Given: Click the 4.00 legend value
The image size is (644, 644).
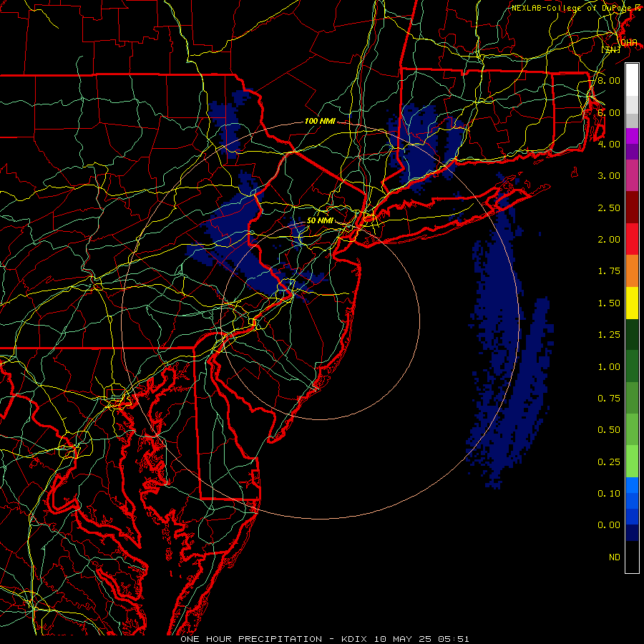Looking at the screenshot, I should coord(609,144).
